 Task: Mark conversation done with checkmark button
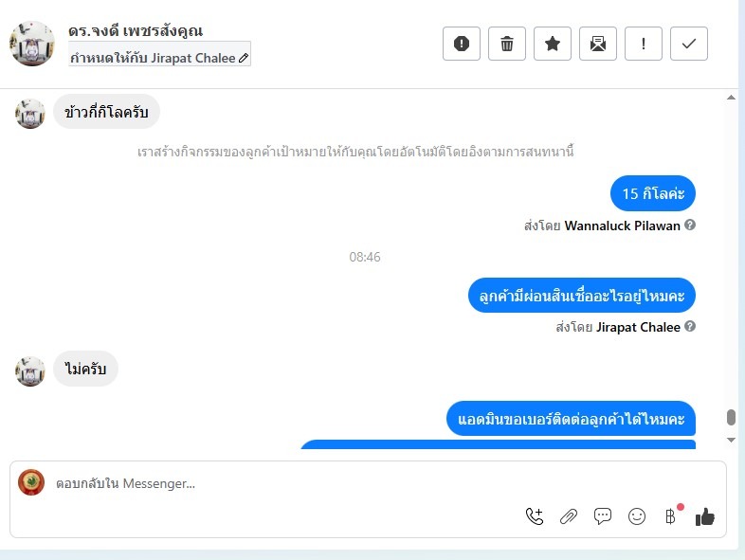(689, 44)
